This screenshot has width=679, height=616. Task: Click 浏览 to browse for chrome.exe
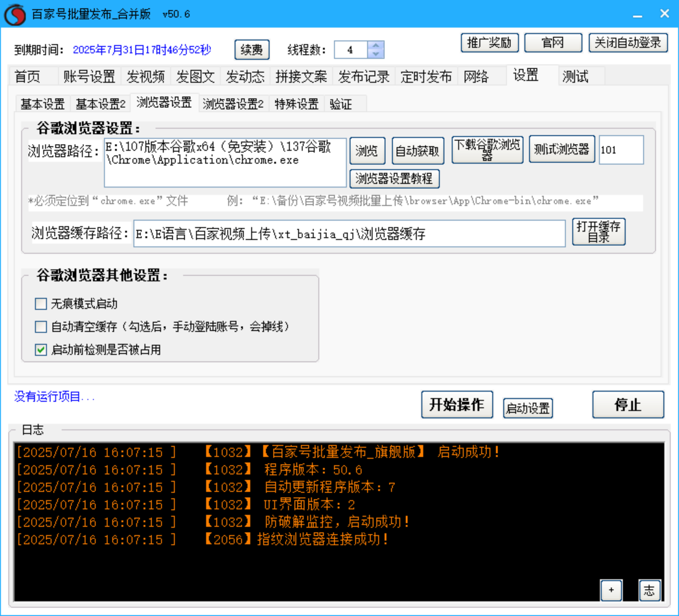[367, 151]
